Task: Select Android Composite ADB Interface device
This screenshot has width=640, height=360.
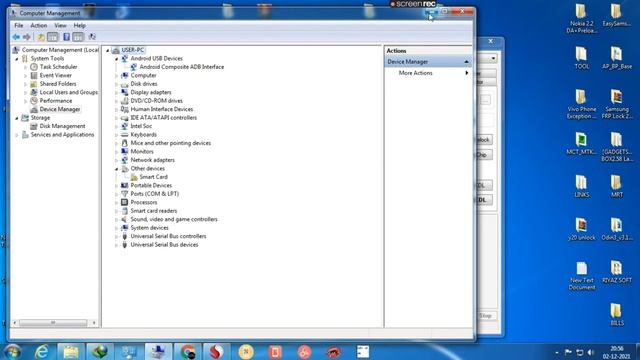Action: (x=182, y=67)
